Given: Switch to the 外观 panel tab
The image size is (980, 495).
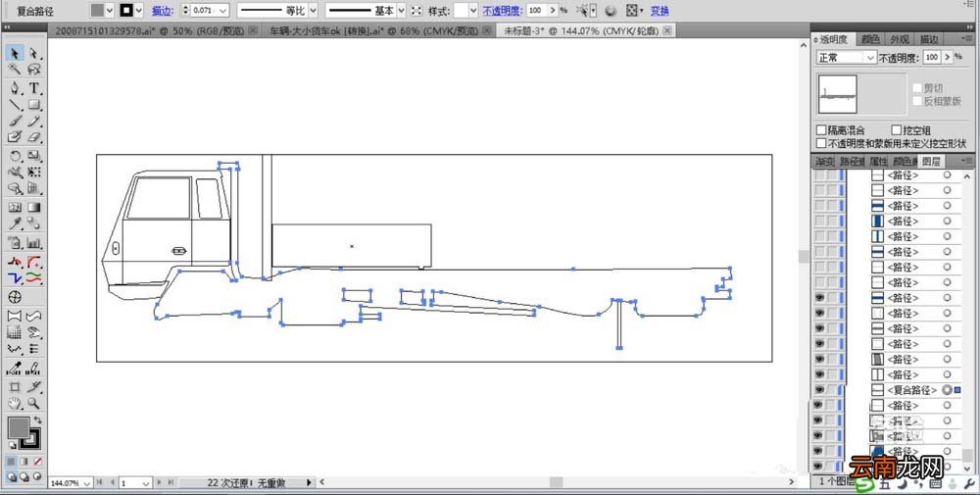Looking at the screenshot, I should (900, 39).
